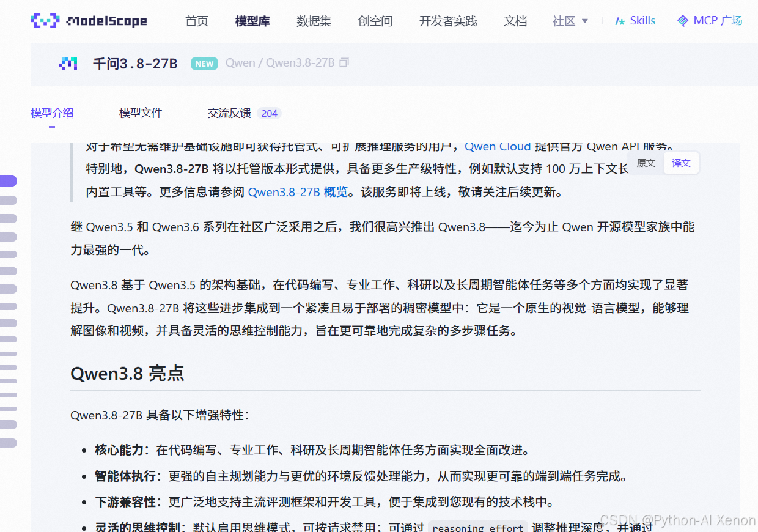758x532 pixels.
Task: Click the 千问3.8-27B title text
Action: (x=135, y=63)
